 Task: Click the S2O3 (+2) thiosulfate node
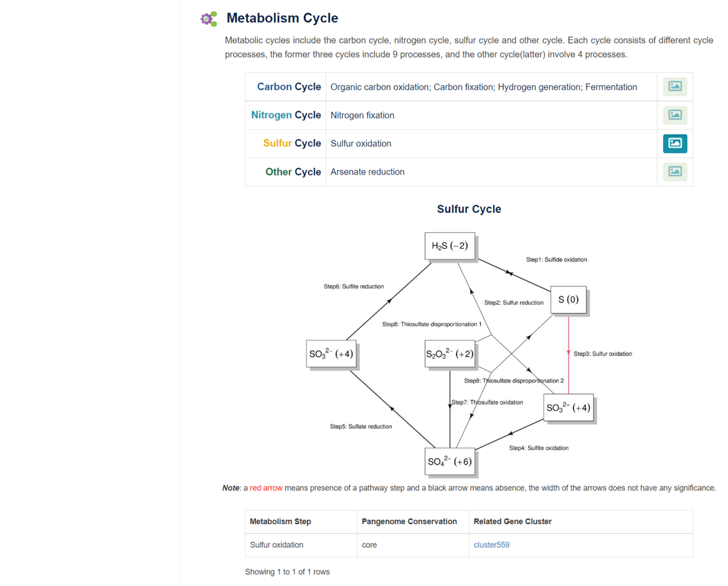pos(450,354)
